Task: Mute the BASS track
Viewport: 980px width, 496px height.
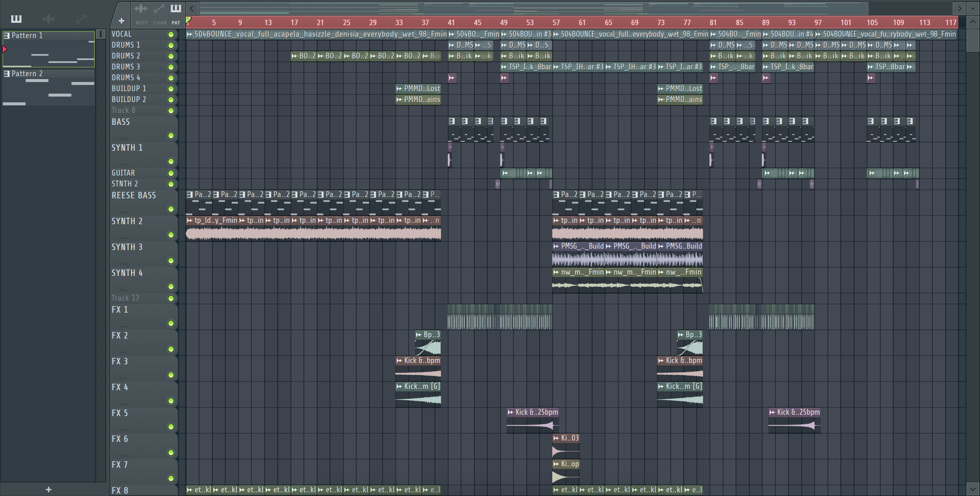Action: 171,135
